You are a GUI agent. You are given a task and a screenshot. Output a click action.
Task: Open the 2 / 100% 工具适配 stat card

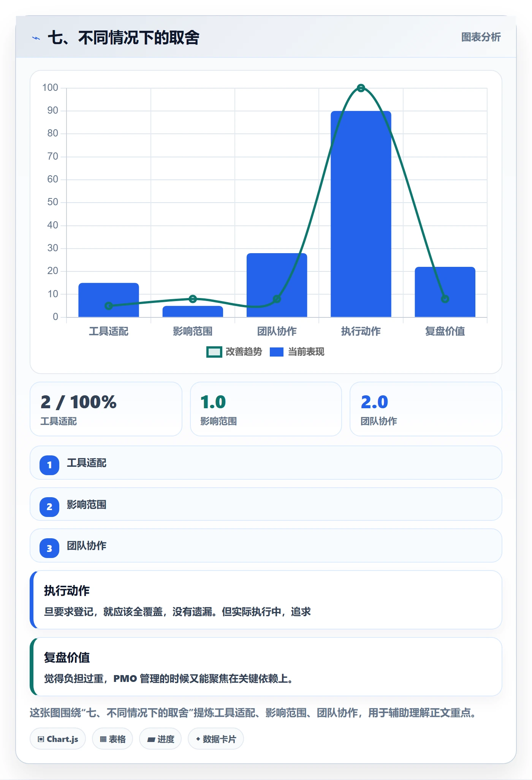click(106, 409)
